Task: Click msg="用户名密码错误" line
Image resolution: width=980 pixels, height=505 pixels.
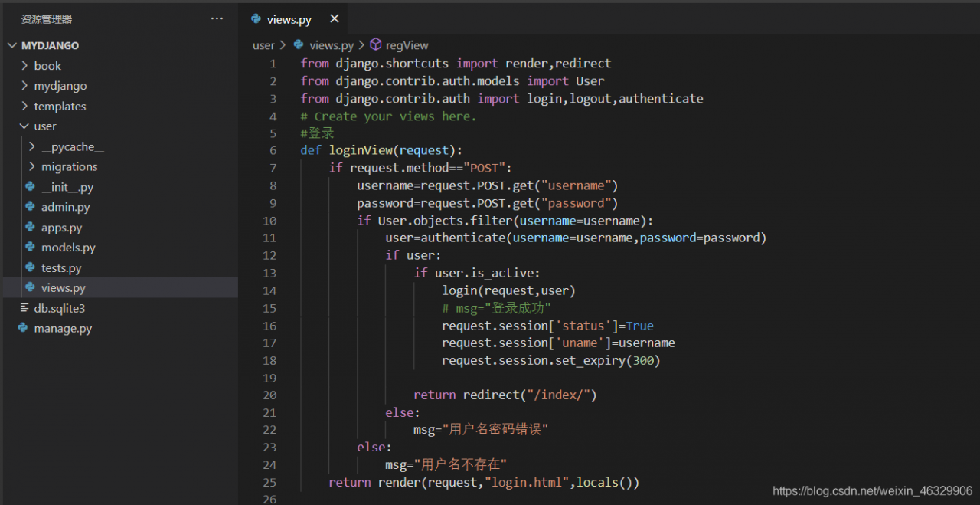Action: tap(481, 430)
